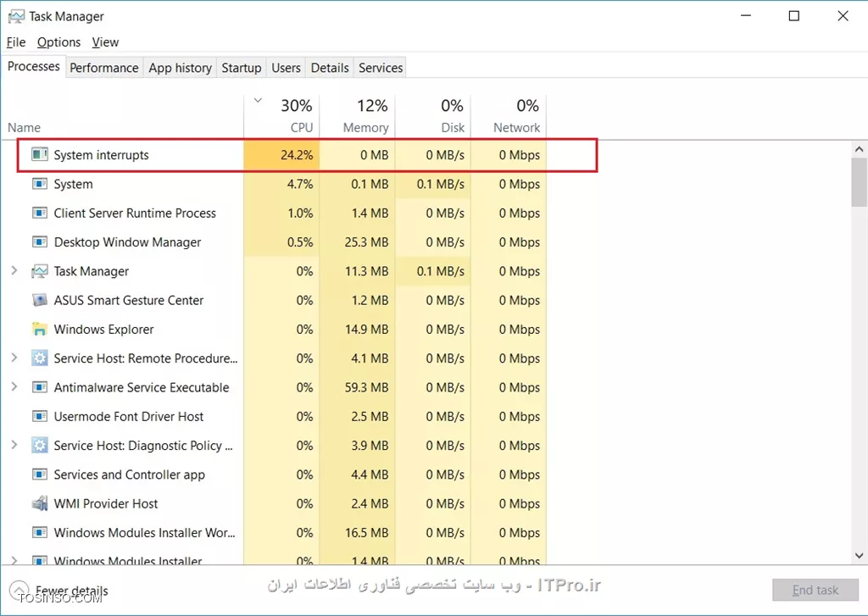Image resolution: width=868 pixels, height=616 pixels.
Task: Select the Windows Explorer process name
Action: tap(103, 330)
